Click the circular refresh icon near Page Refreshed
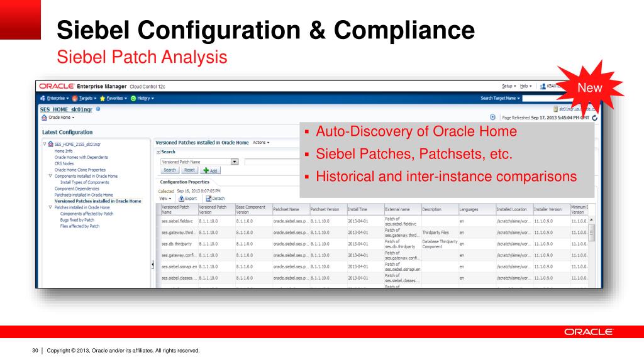 [595, 118]
